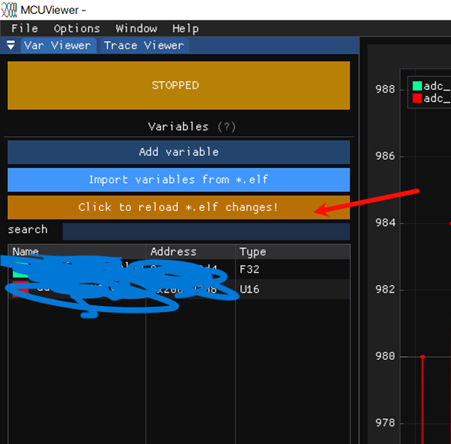This screenshot has height=444, width=451.
Task: Collapse the docking panel with triangle icon
Action: (x=11, y=45)
